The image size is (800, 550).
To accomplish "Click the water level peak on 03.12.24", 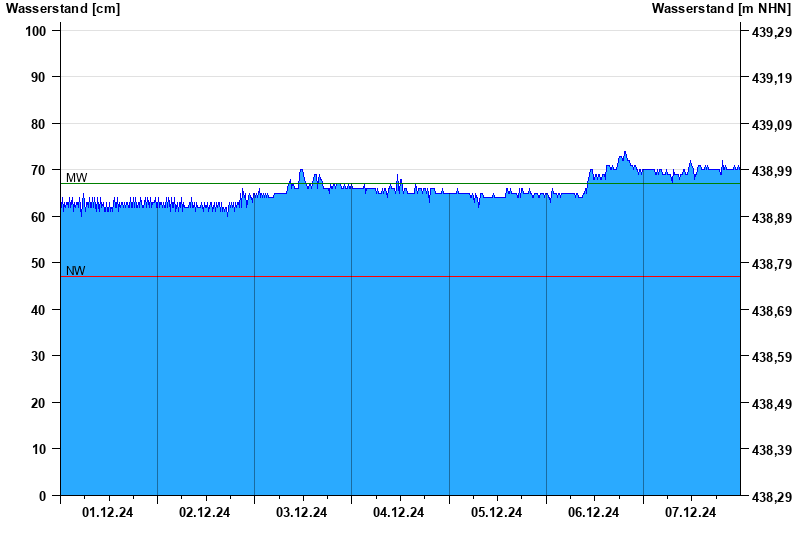I will tap(301, 171).
